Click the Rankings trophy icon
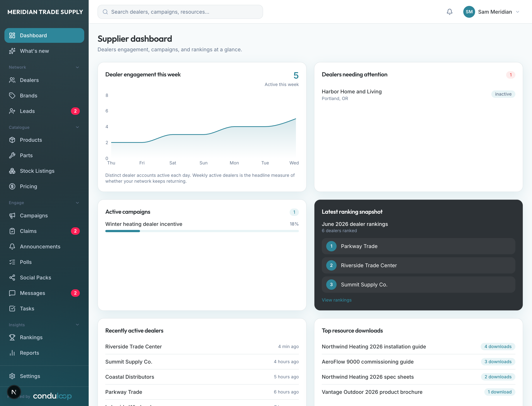Screen dimensions: 532x406 point(12,337)
